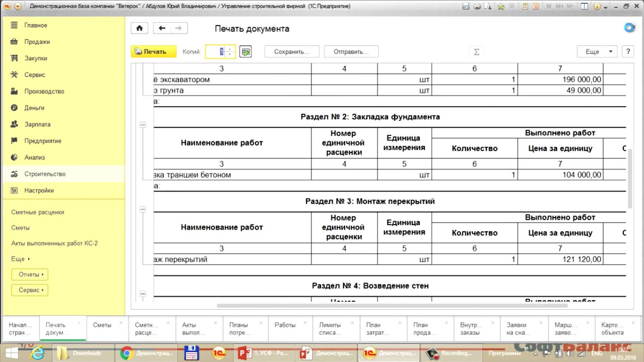Switch to the Акты выпол... tab
Image resolution: width=644 pixels, height=362 pixels.
click(x=198, y=329)
